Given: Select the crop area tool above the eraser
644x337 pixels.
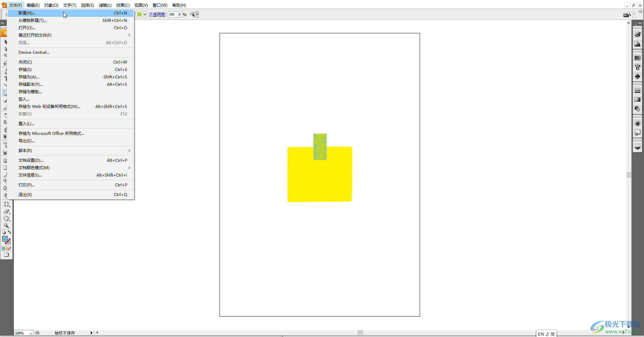Looking at the screenshot, I should [x=6, y=204].
